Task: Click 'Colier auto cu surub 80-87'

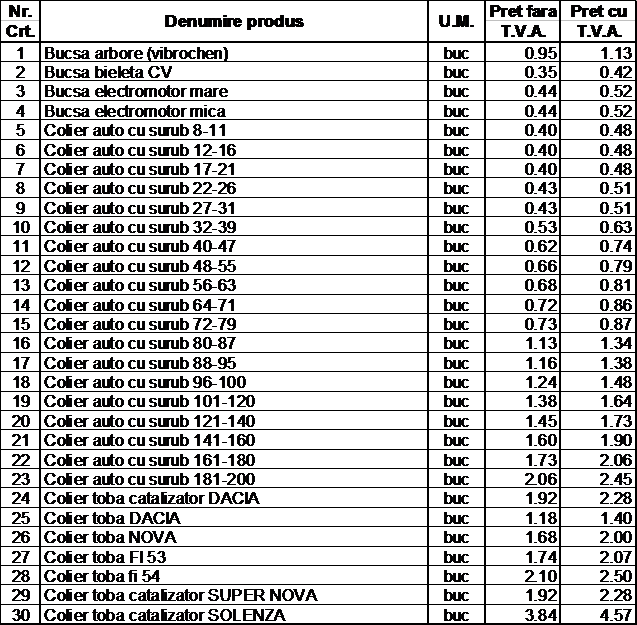Action: pos(140,343)
